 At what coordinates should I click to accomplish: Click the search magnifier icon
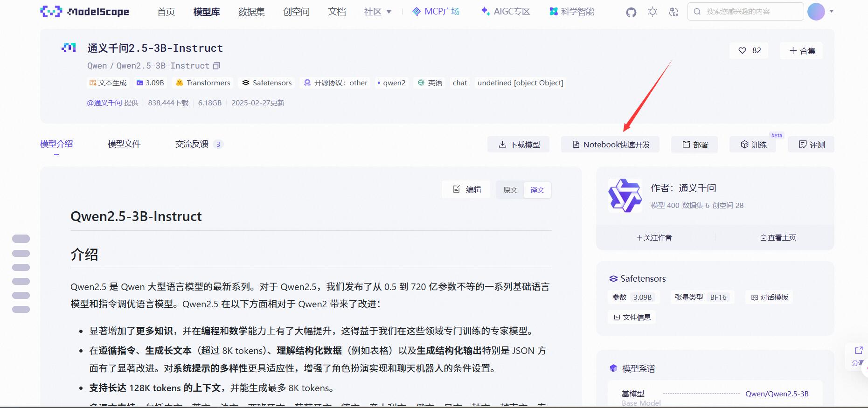point(697,12)
